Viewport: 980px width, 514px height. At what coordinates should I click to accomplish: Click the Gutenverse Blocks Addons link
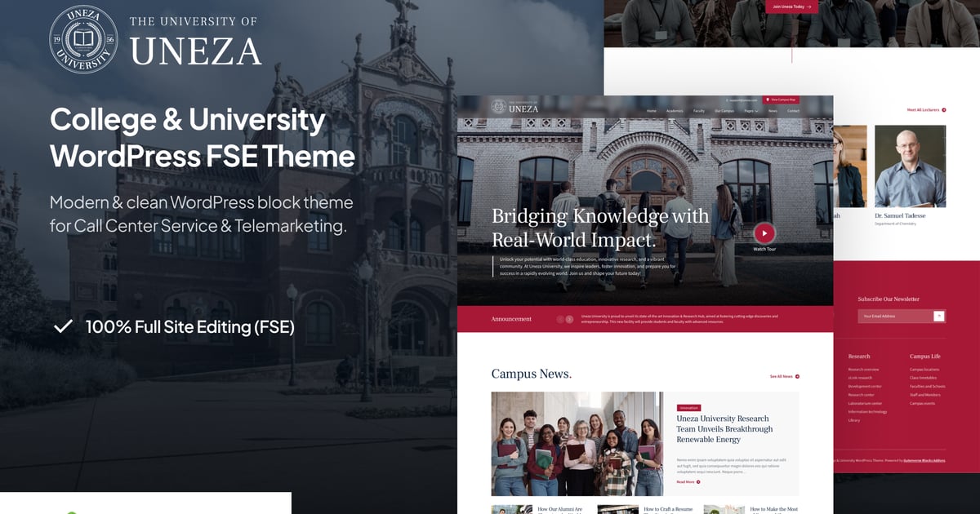pos(924,460)
